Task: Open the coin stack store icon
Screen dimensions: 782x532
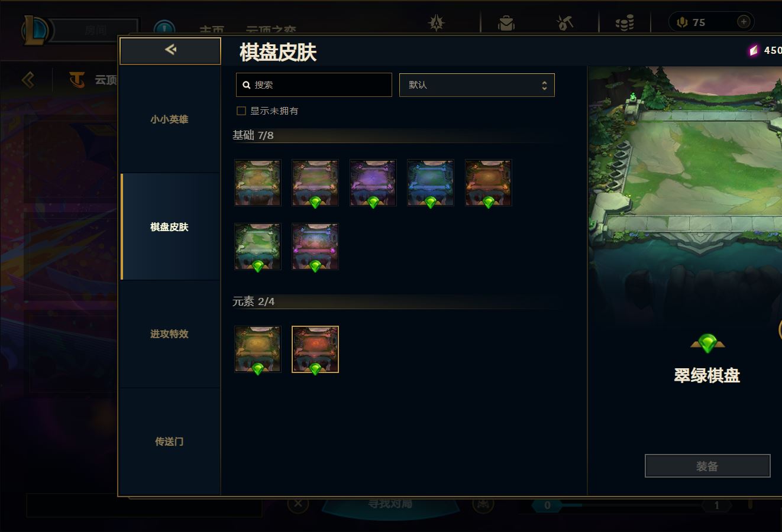Action: (x=624, y=23)
